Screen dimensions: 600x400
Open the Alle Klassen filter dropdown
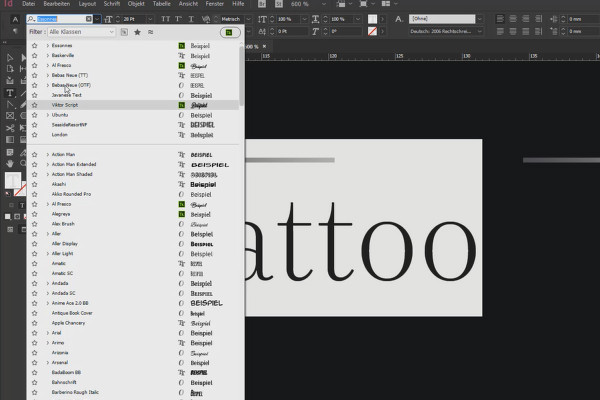[x=82, y=32]
